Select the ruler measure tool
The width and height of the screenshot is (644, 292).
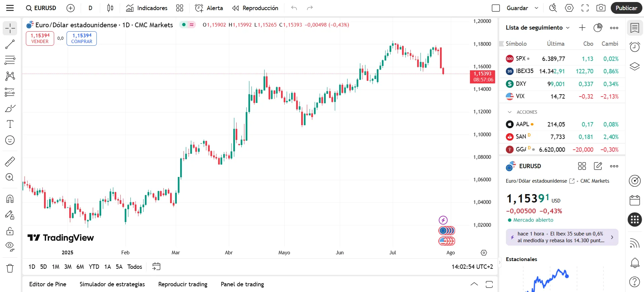(x=10, y=162)
